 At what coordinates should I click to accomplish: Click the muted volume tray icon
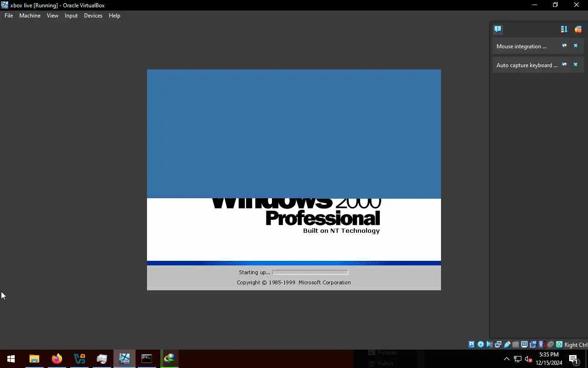coord(529,359)
